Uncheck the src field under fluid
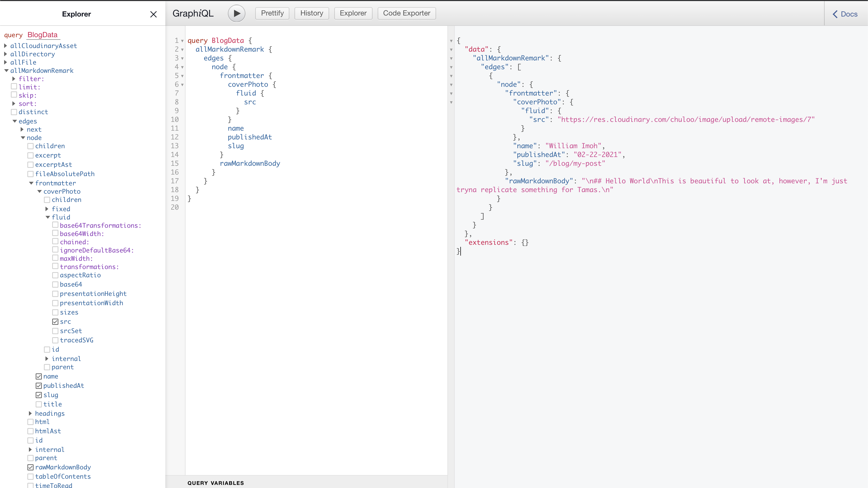 (56, 321)
